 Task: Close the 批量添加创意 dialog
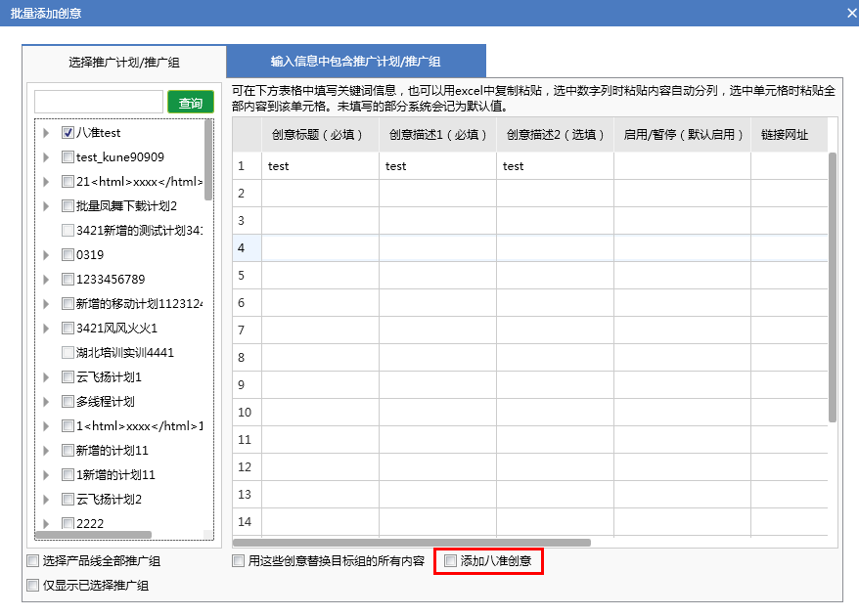pos(850,13)
